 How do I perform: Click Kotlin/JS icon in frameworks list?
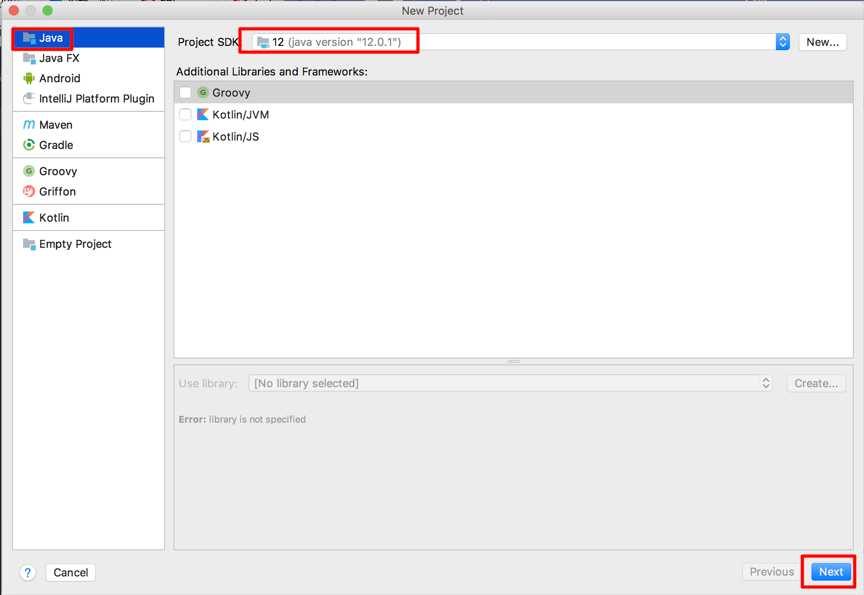tap(203, 137)
